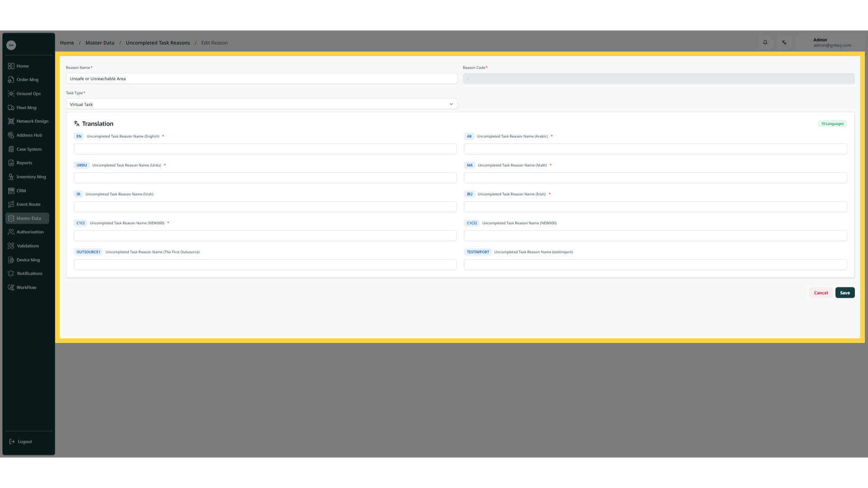Open the Address Hub icon
This screenshot has width=868, height=488.
click(x=11, y=135)
